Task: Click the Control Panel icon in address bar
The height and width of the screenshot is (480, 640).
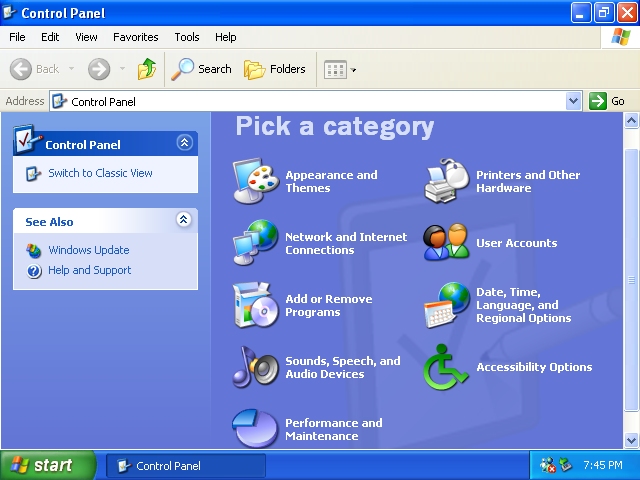Action: (59, 101)
